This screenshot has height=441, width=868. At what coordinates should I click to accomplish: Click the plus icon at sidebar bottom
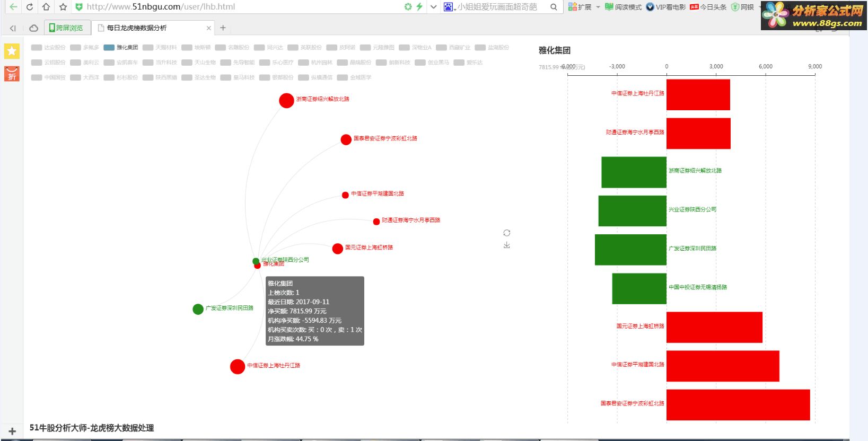pyautogui.click(x=12, y=431)
